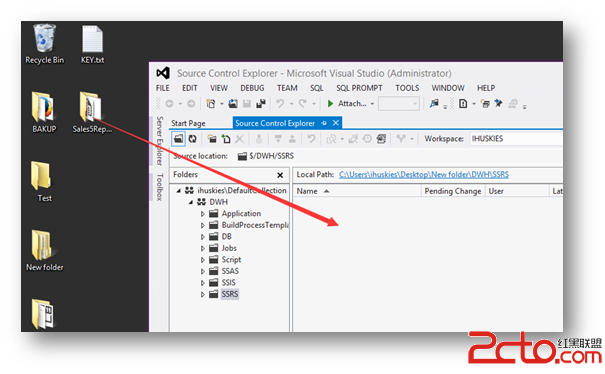Click the Add Items to Folder icon
Screen dimensions: 605x374
tap(226, 139)
